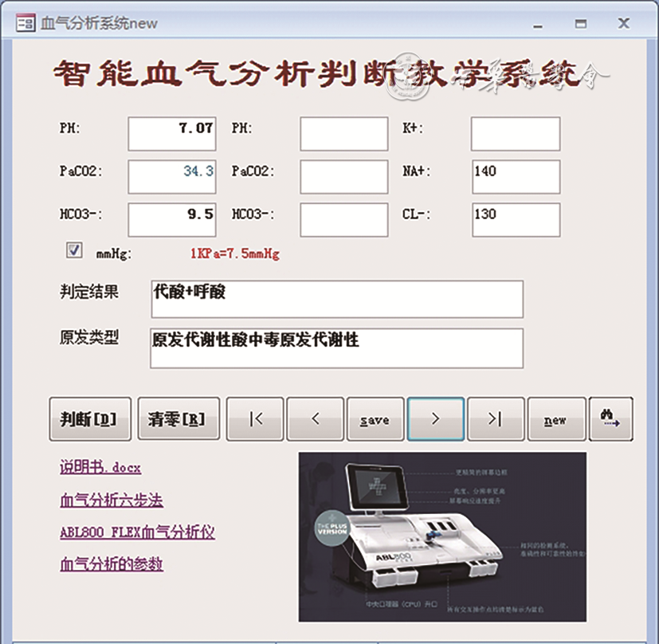Click the CL- field showing 130
Screen dimensions: 659x644
click(x=515, y=220)
